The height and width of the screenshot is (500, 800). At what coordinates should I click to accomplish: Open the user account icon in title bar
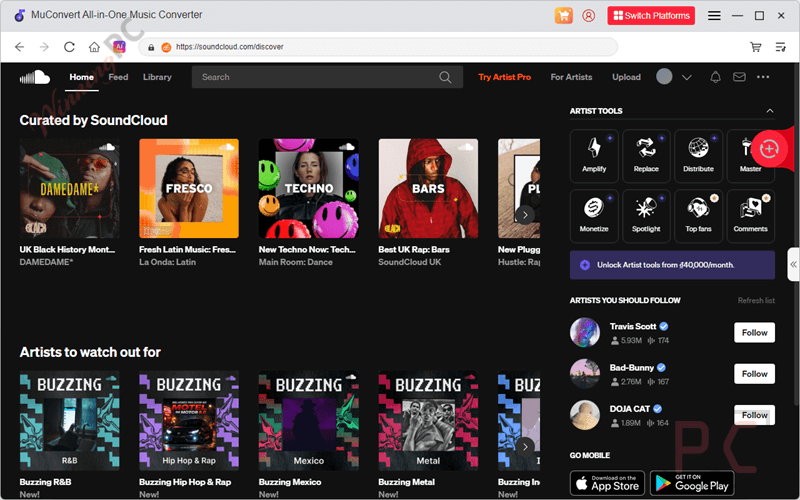[x=588, y=15]
